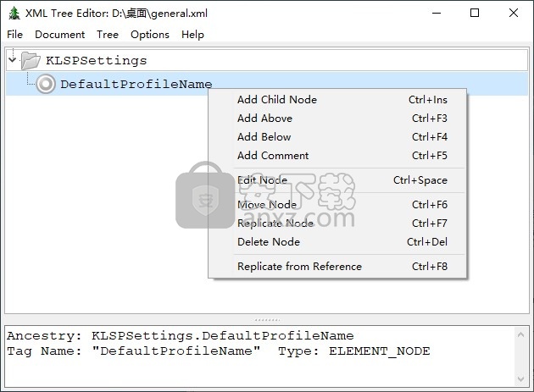
Task: Select Replicate Node menu entry
Action: 337,224
